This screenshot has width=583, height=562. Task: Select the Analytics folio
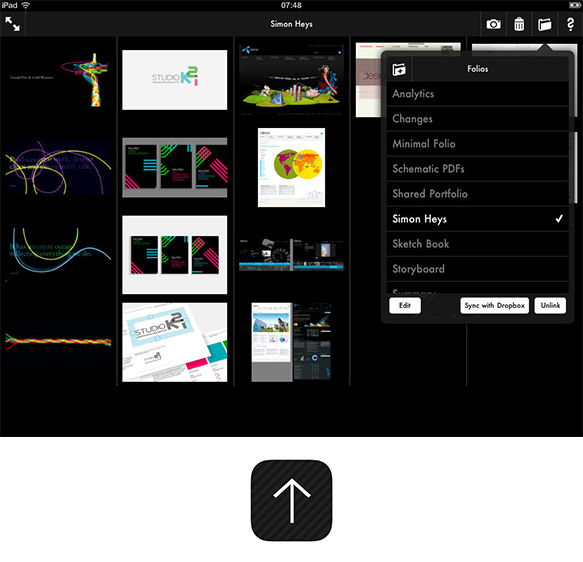477,94
